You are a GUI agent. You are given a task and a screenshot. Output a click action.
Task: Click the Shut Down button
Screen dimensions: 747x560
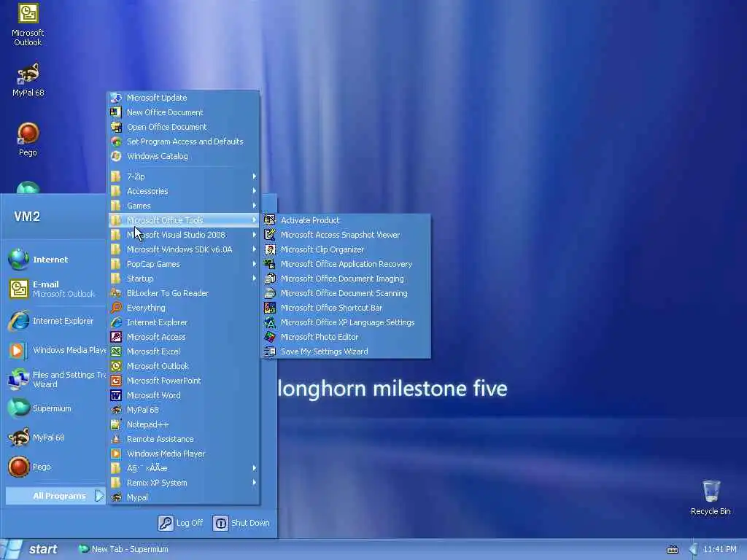pyautogui.click(x=241, y=523)
